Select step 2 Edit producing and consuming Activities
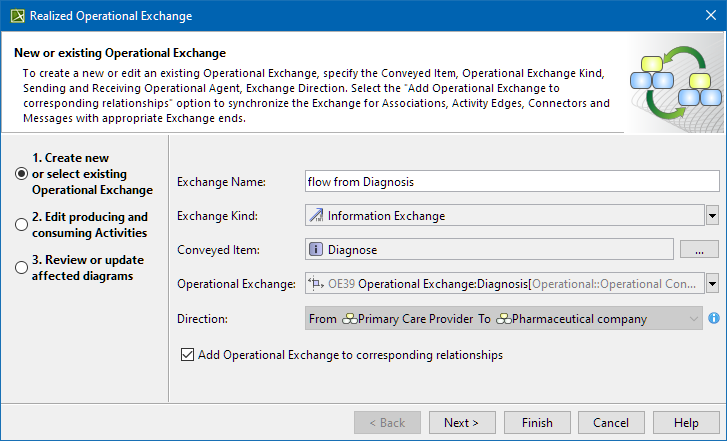727x441 pixels. click(21, 224)
